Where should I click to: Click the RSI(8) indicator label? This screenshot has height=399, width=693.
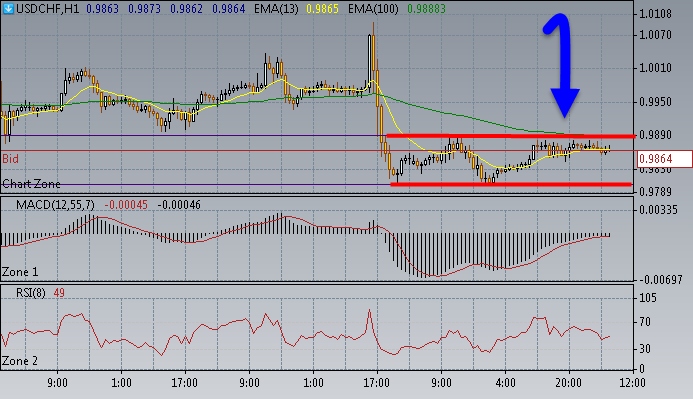[x=30, y=293]
